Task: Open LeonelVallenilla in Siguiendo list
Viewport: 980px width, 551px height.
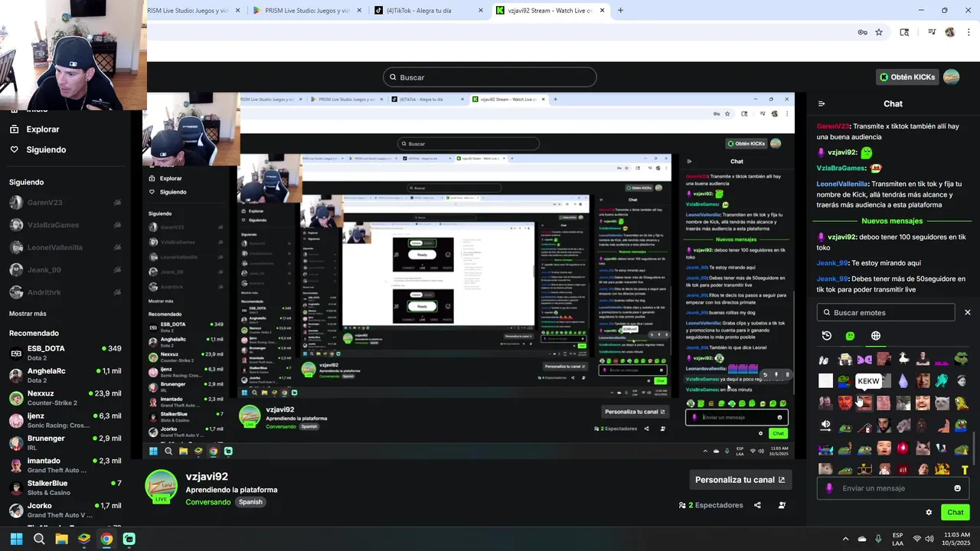Action: [65, 247]
